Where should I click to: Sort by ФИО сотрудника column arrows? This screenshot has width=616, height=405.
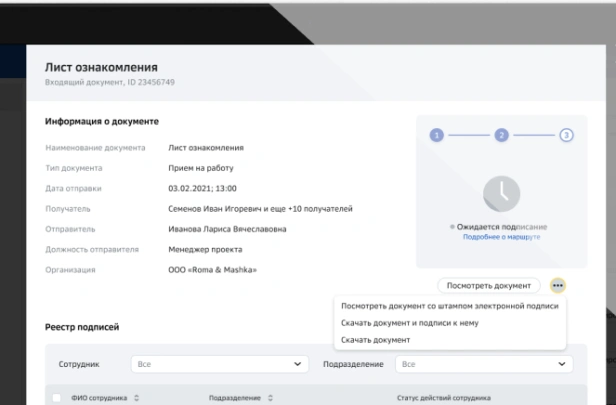click(x=136, y=398)
